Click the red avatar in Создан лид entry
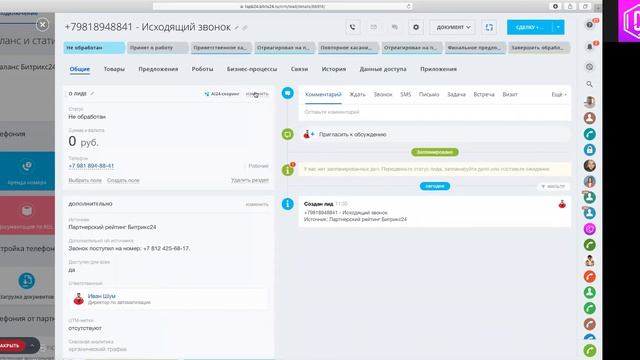Image resolution: width=640 pixels, height=360 pixels. coord(562,204)
